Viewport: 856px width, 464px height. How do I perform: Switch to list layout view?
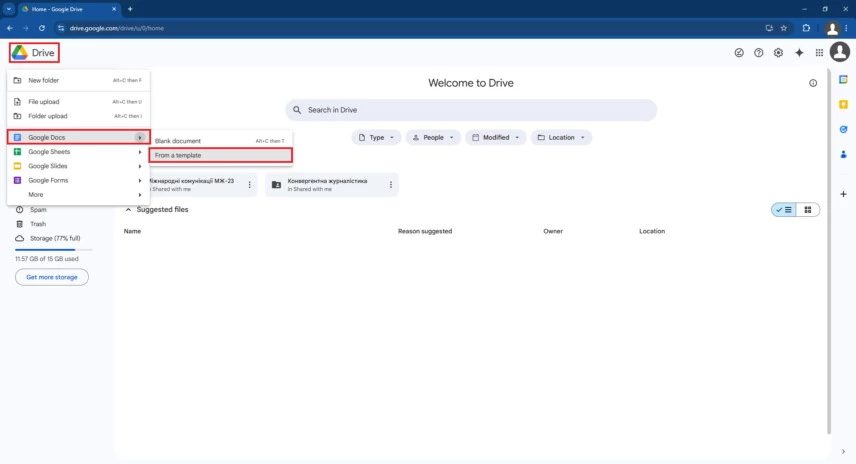click(x=784, y=210)
